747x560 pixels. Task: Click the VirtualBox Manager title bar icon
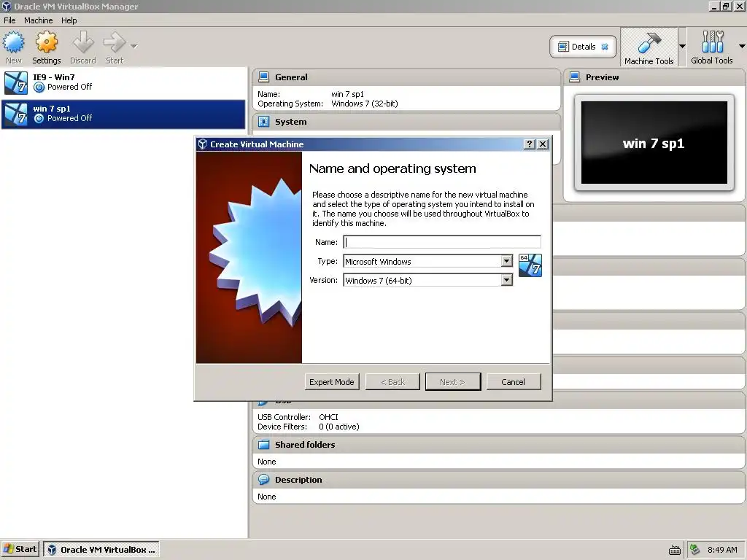click(x=6, y=6)
